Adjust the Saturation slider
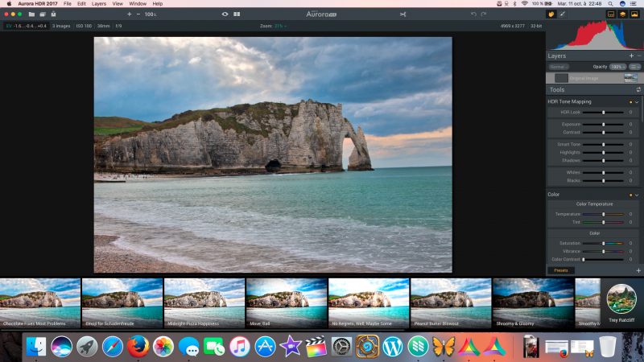The height and width of the screenshot is (362, 644). pyautogui.click(x=603, y=244)
